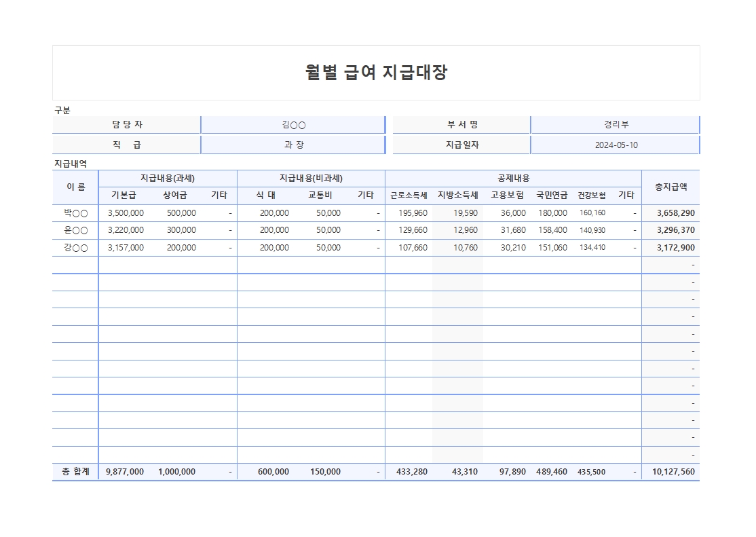The height and width of the screenshot is (537, 756).
Task: Click the title 월별 급여 지급대장
Action: click(x=376, y=73)
